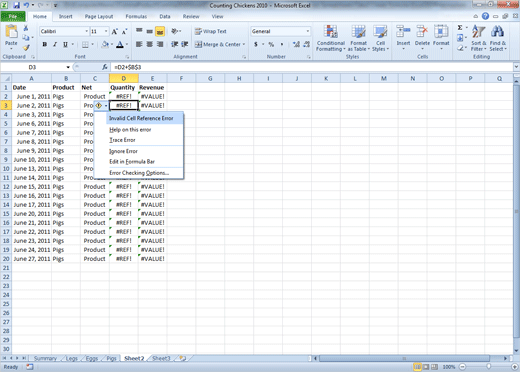Open Conditional Formatting menu
Screen dimensions: 520x372
pyautogui.click(x=331, y=38)
